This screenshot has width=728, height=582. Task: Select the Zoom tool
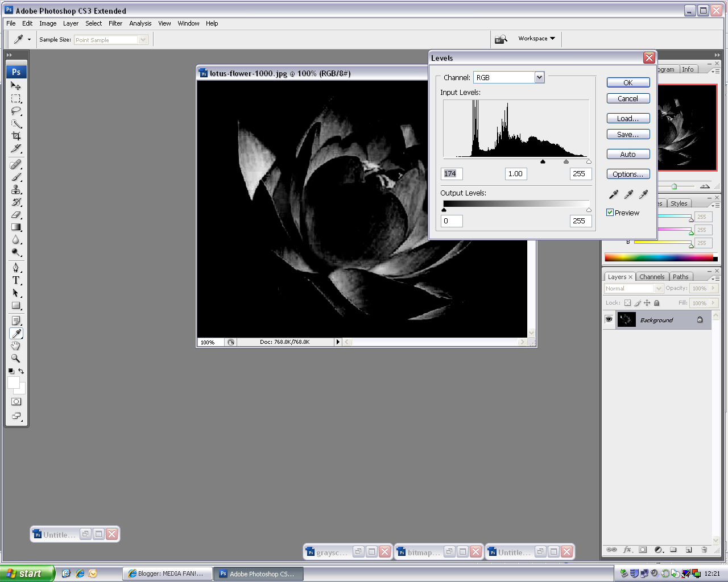point(16,358)
